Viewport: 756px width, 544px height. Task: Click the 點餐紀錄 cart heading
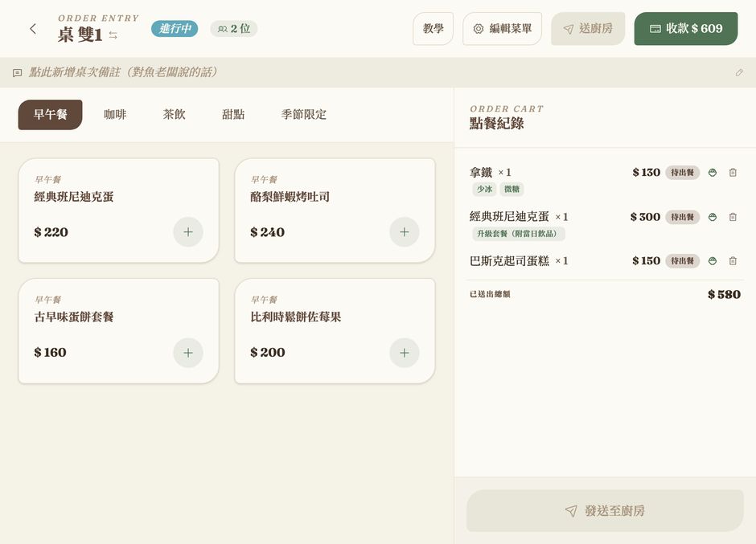[496, 124]
